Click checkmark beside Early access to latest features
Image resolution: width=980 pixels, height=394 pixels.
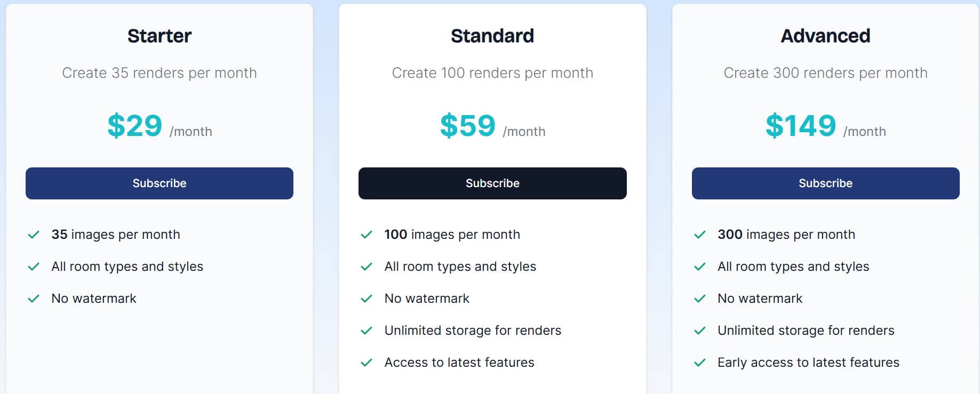[699, 363]
